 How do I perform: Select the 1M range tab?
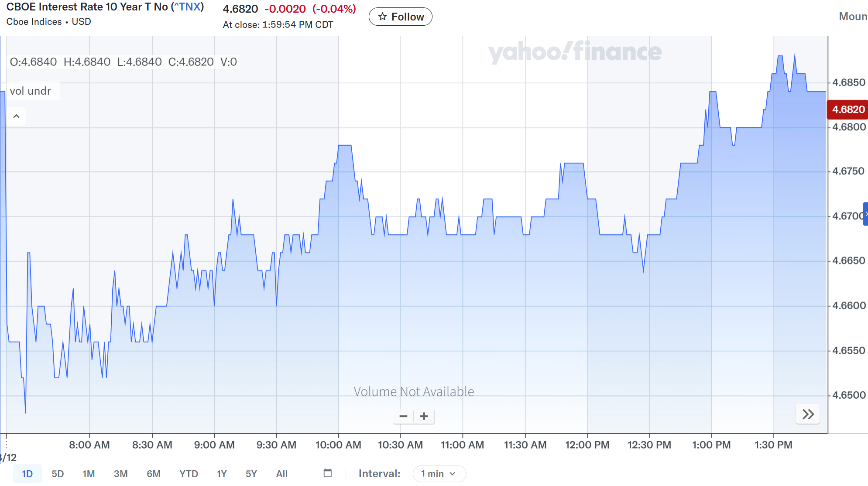click(x=89, y=474)
